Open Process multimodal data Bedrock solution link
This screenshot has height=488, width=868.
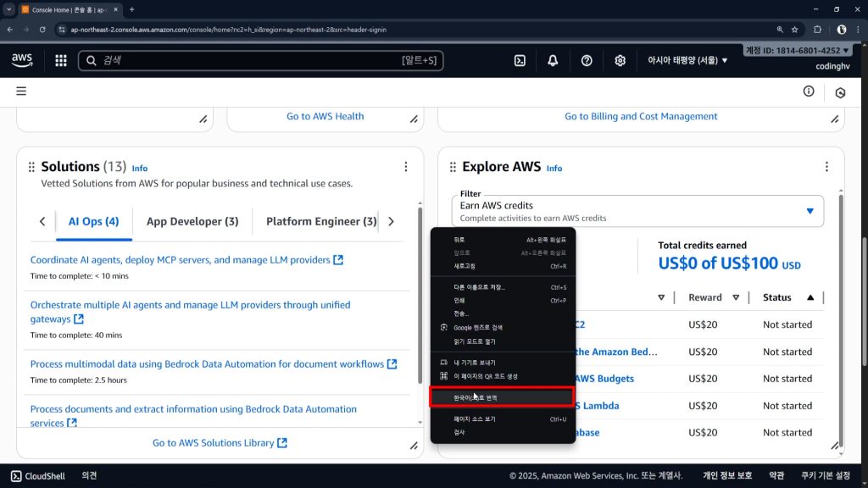click(213, 363)
